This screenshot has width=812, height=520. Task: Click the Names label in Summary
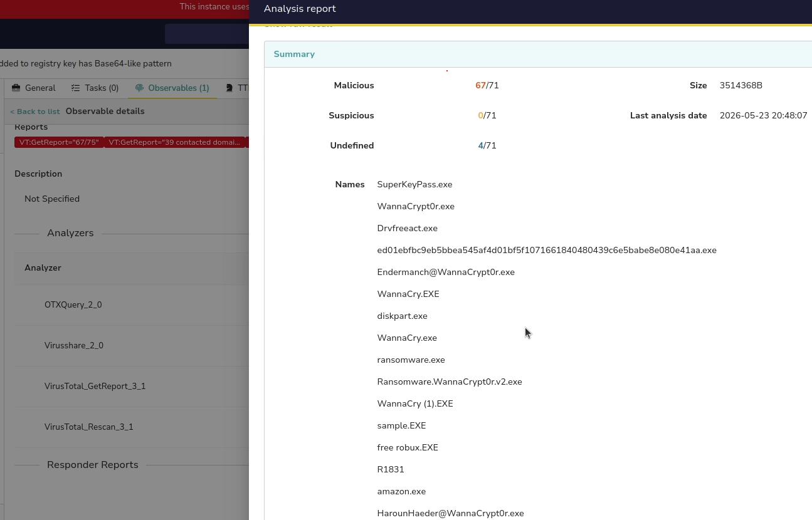click(350, 184)
